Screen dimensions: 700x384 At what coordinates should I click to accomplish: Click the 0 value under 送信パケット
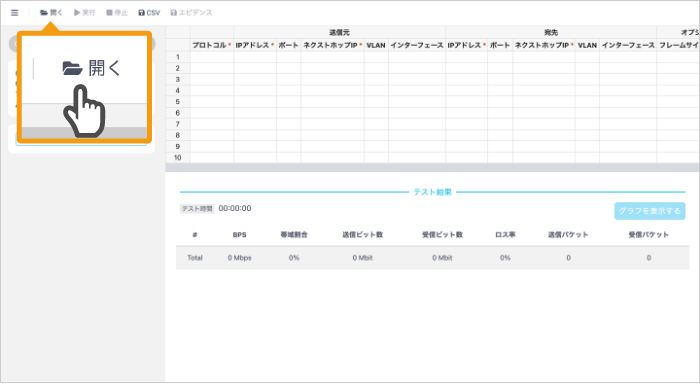click(568, 258)
